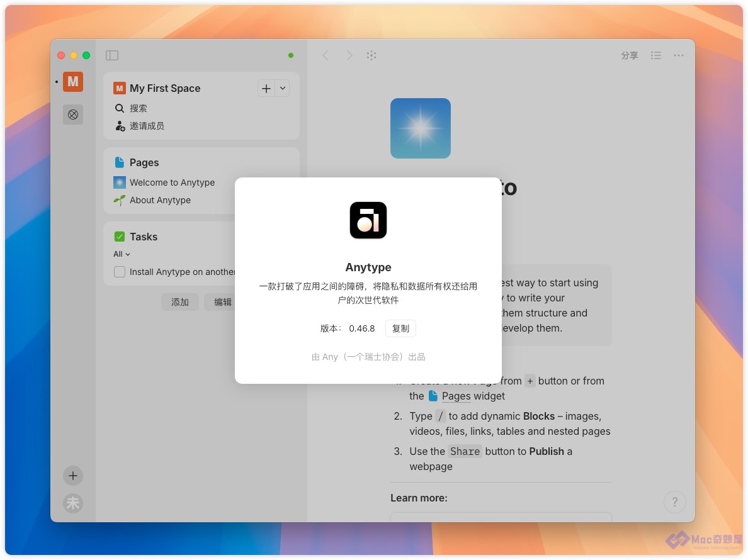Click the 分享 share button
The width and height of the screenshot is (748, 560).
pos(629,55)
